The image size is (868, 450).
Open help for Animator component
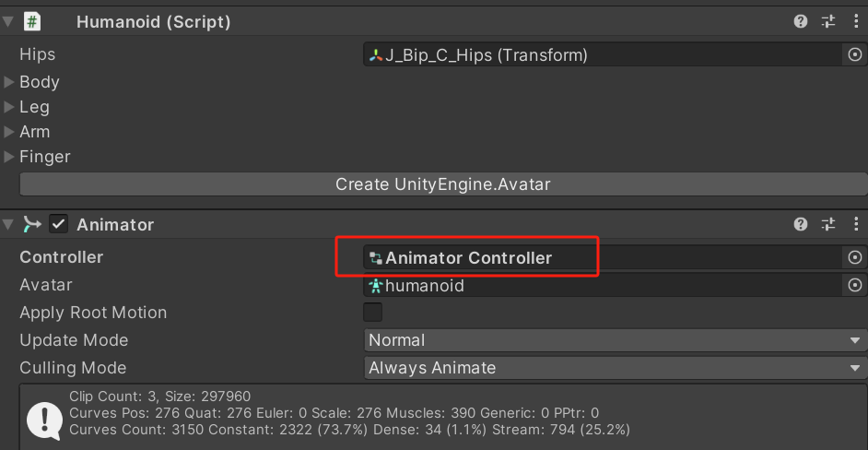(x=801, y=224)
